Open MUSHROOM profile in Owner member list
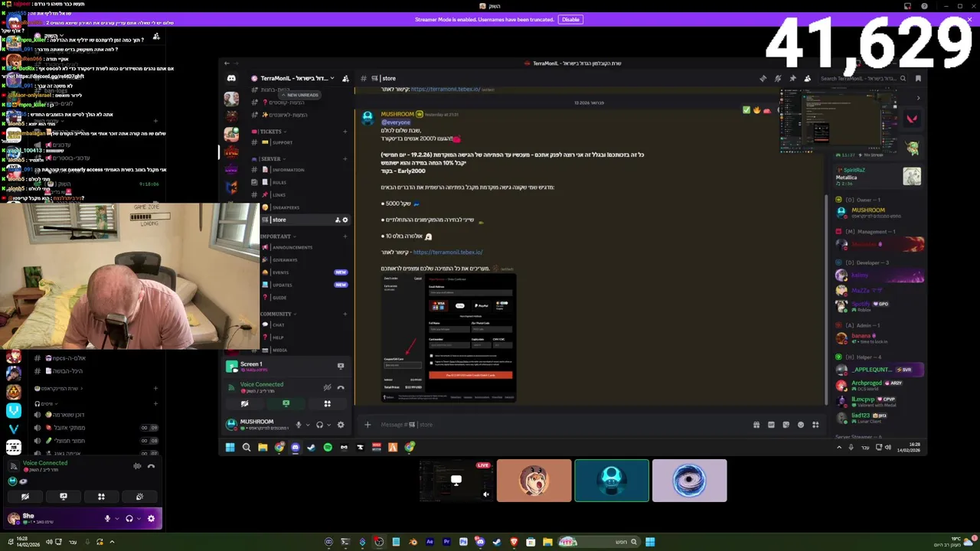980x551 pixels. [x=879, y=211]
